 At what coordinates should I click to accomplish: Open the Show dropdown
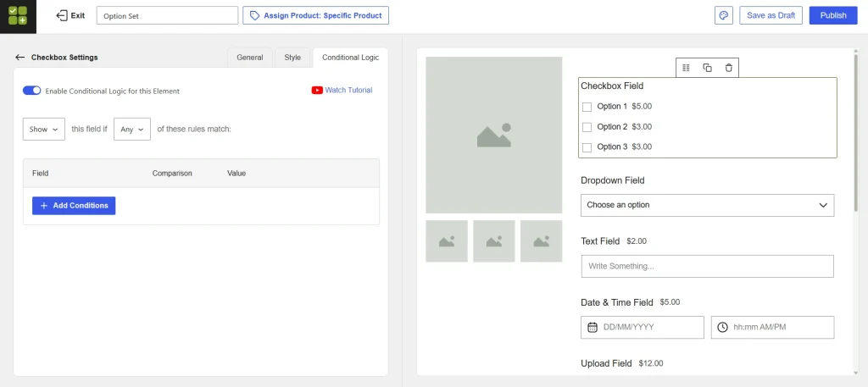coord(44,129)
